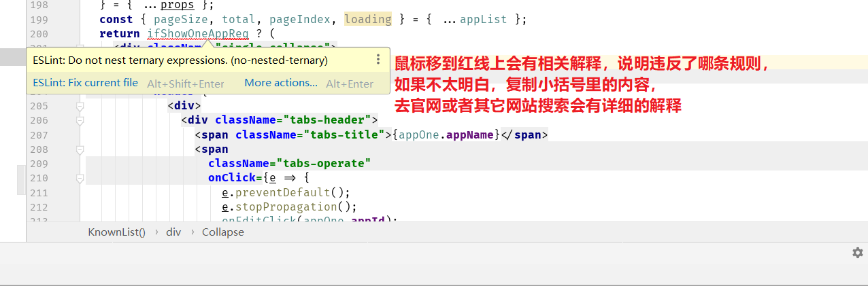Click the highlighted 'loading' variable
The width and height of the screenshot is (868, 288).
tap(367, 19)
